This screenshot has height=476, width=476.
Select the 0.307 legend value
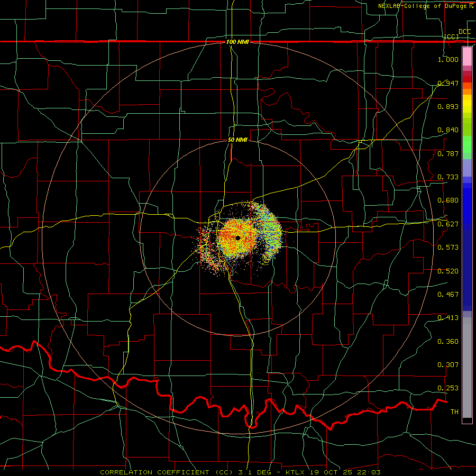point(448,365)
